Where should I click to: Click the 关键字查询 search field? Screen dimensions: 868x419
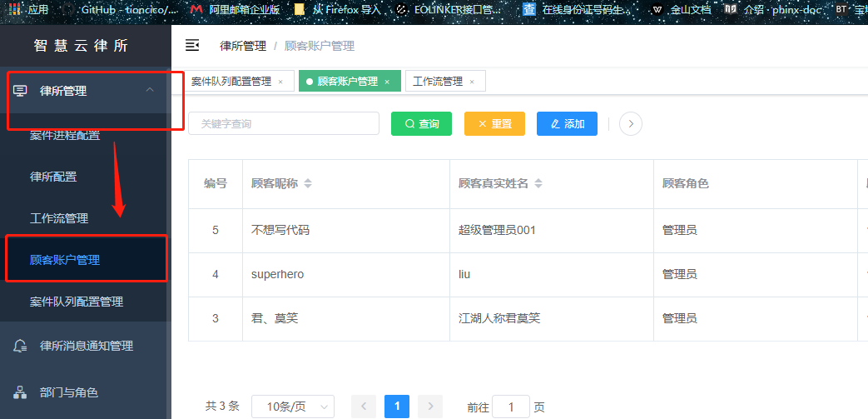[x=284, y=123]
